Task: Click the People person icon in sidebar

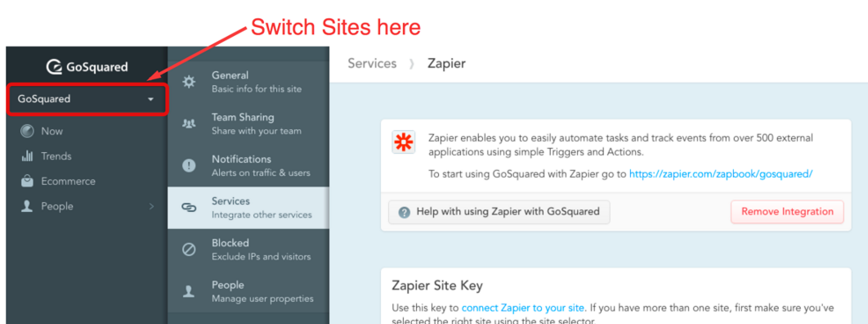Action: tap(27, 206)
